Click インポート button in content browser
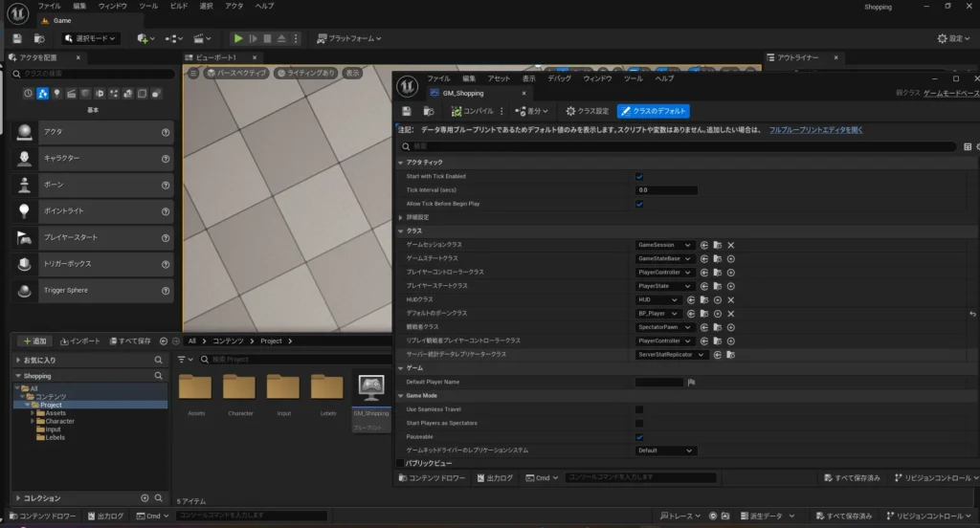Viewport: 980px width, 528px height. 80,341
